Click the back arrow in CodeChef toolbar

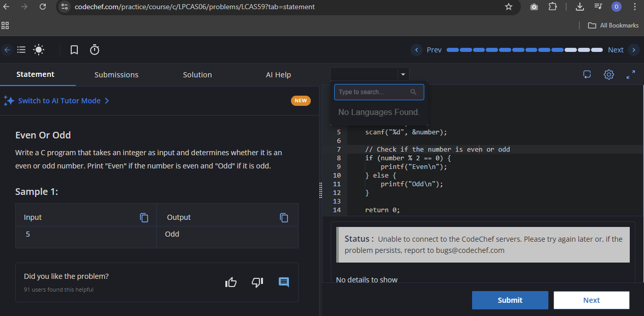coord(7,49)
